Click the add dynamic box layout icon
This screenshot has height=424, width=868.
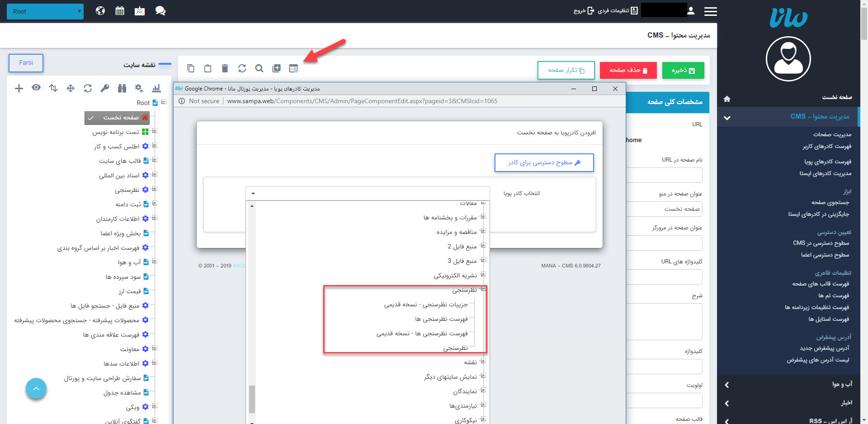click(293, 68)
